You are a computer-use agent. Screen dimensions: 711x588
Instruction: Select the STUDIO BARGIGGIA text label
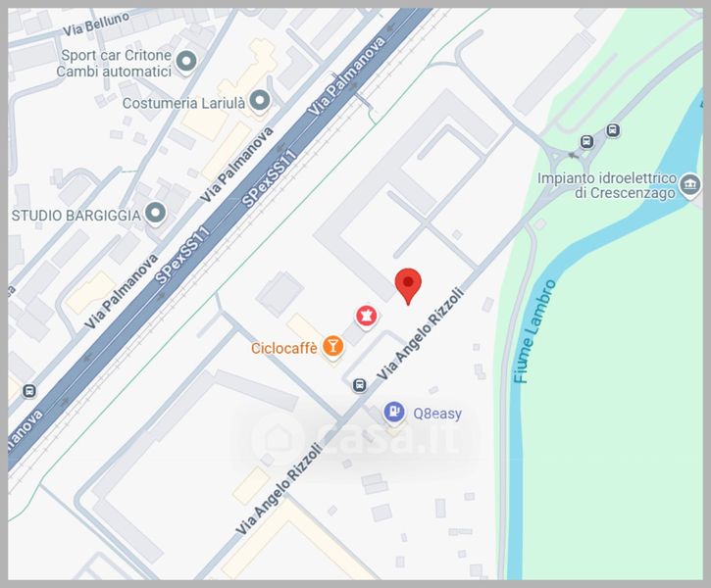[x=76, y=216]
